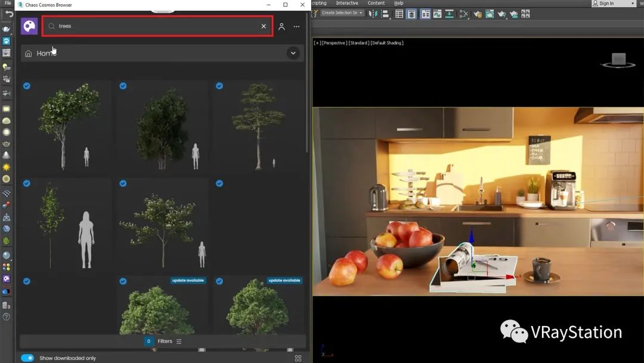The height and width of the screenshot is (363, 644).
Task: Click the Perspective viewport label
Action: pos(333,43)
